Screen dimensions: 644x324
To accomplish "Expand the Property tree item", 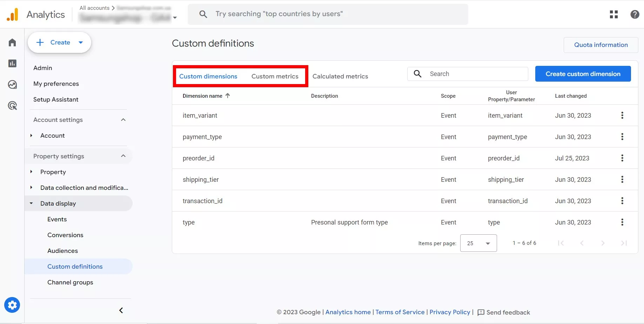I will coord(31,172).
